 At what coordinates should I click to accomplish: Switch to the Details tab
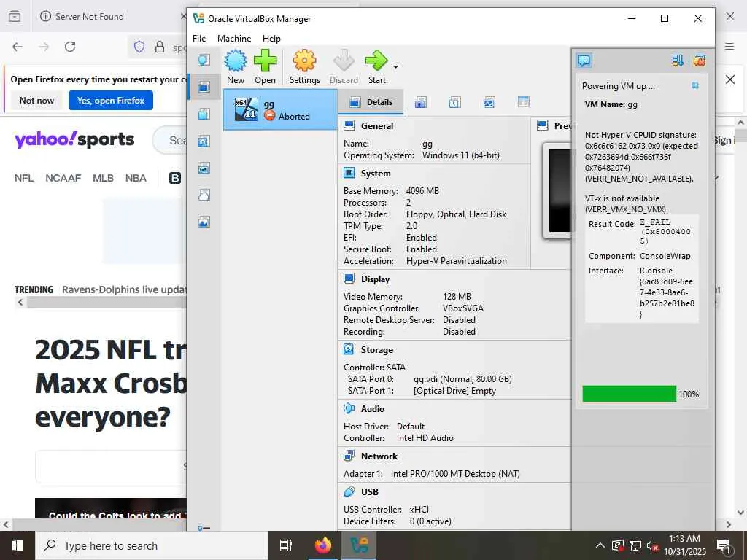(371, 102)
